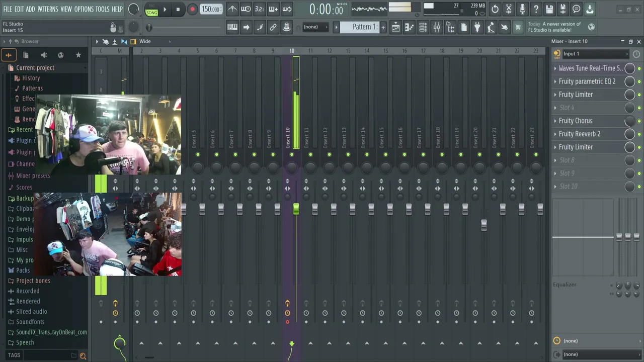Open the Wide mixer layout dropdown
Image resolution: width=644 pixels, height=362 pixels.
tap(145, 41)
